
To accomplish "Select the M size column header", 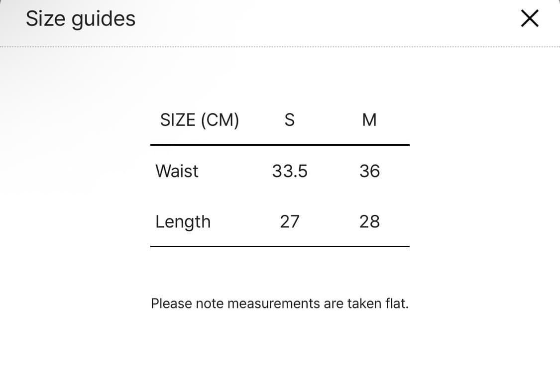I will coord(369,120).
